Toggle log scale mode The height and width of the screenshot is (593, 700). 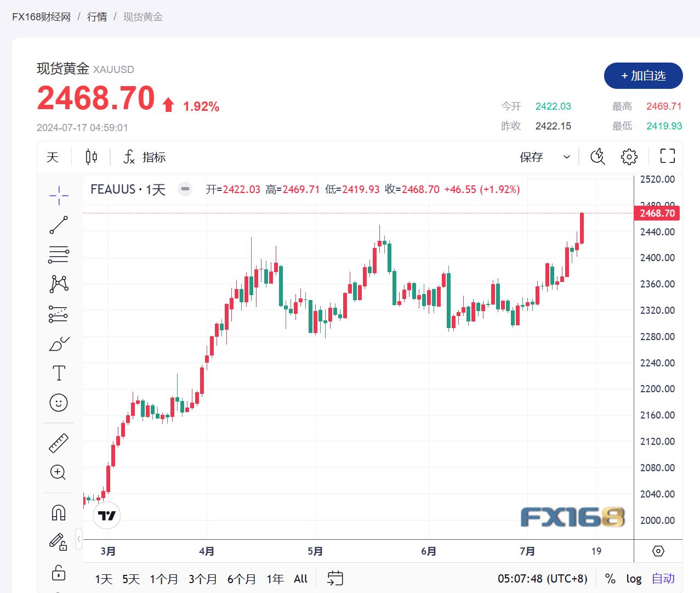click(634, 579)
